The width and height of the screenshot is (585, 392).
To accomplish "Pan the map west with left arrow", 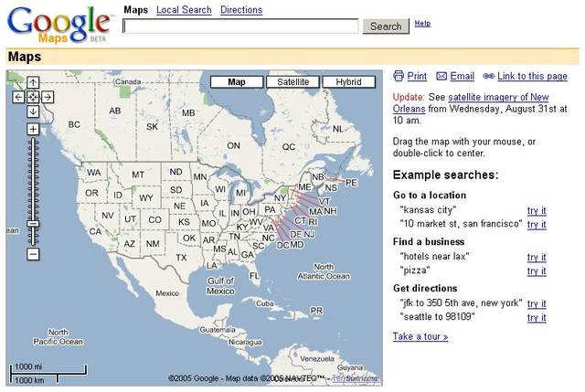I will [18, 98].
